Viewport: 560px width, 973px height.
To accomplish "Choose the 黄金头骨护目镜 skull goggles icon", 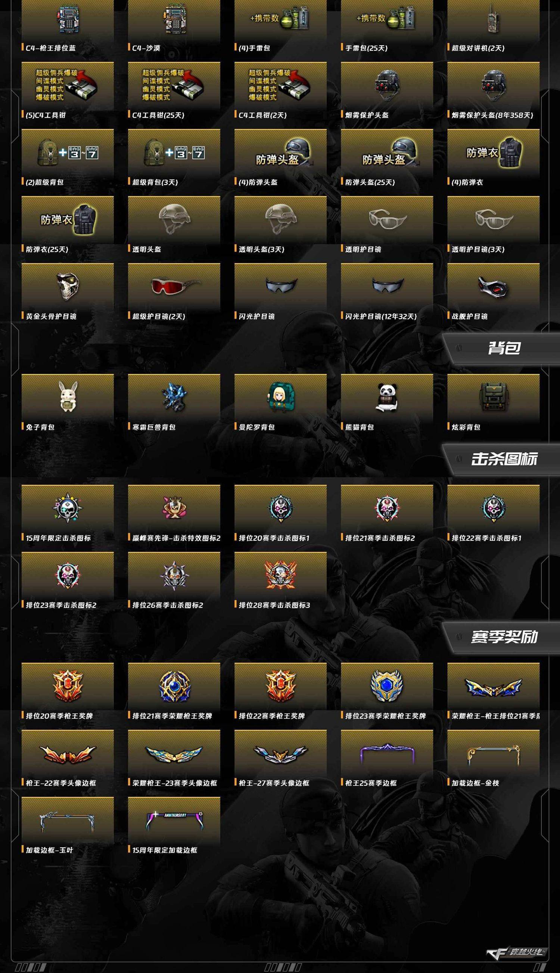I will (68, 286).
